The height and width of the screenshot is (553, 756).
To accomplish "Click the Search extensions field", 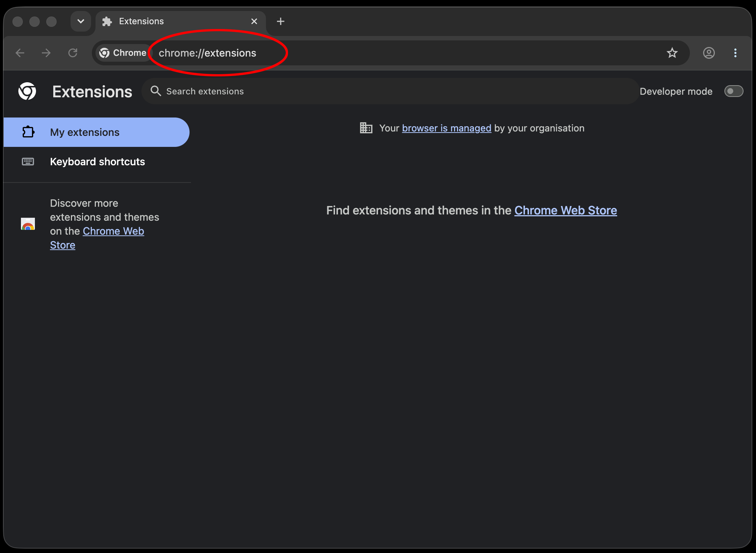I will [x=390, y=91].
